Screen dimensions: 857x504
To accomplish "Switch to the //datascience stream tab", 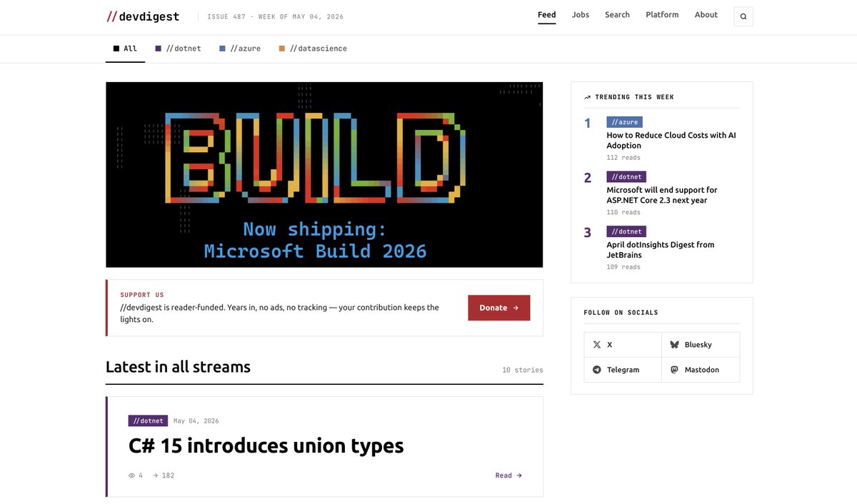I will pos(313,49).
